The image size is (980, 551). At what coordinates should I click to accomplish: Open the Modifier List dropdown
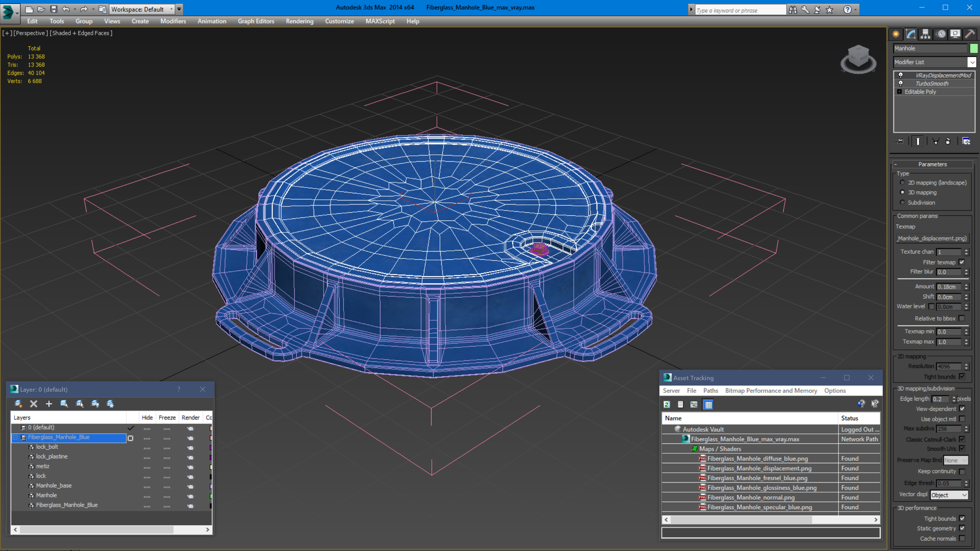972,62
